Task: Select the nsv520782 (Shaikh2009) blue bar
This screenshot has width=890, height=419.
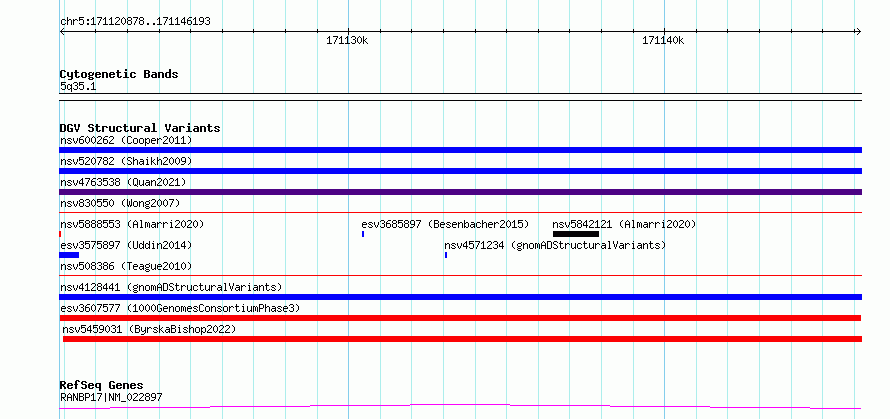Action: pyautogui.click(x=460, y=171)
